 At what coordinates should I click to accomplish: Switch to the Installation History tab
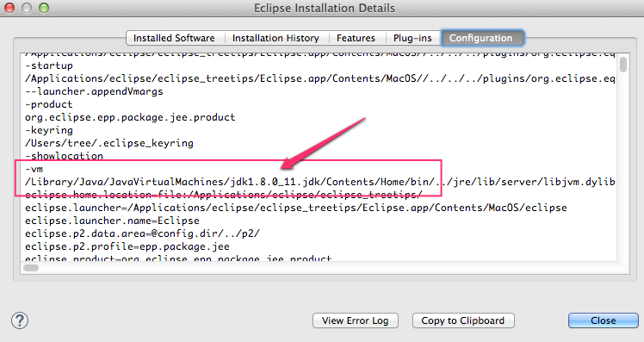[276, 38]
